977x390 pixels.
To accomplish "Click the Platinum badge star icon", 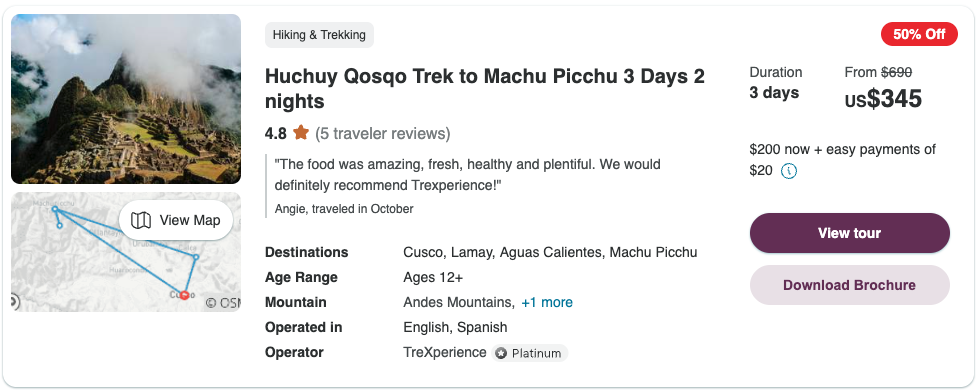I will (x=502, y=353).
